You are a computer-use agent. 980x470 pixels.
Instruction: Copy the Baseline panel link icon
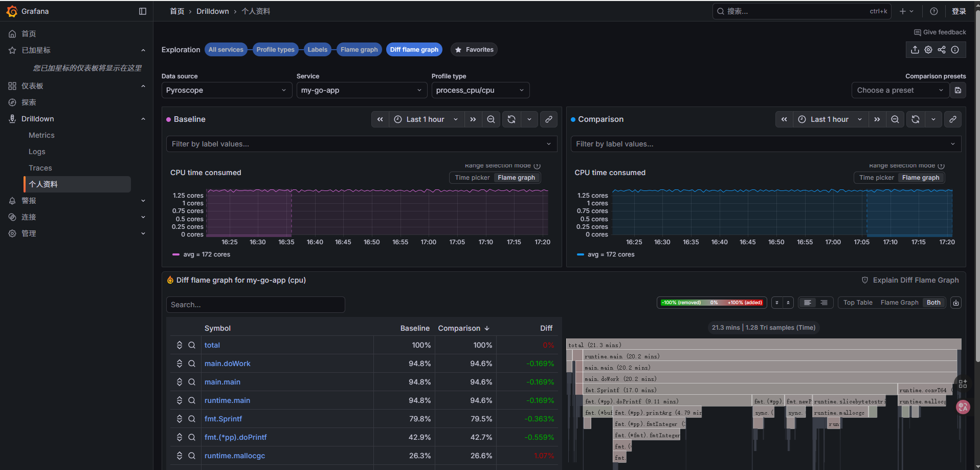tap(548, 119)
